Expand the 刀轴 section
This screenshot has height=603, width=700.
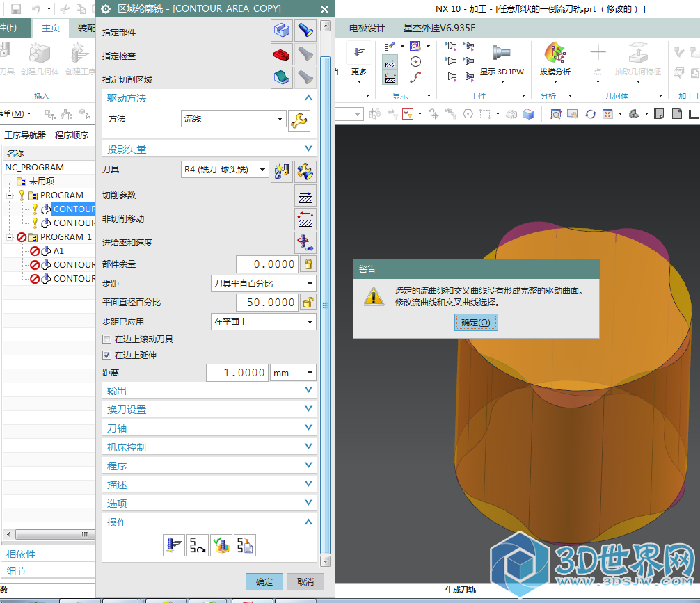[209, 428]
